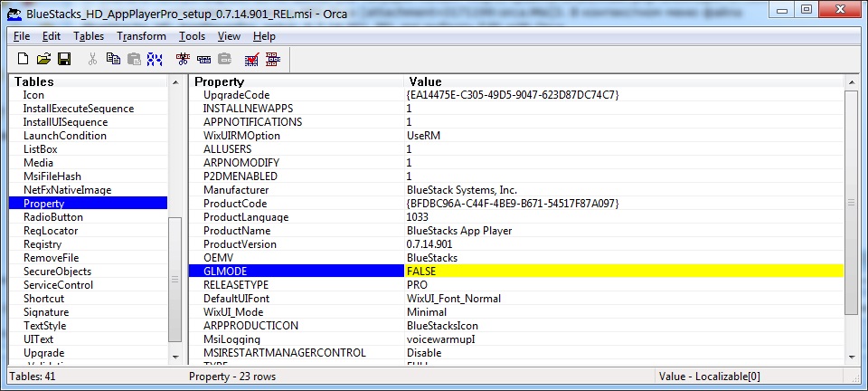Screen dimensions: 868x391
Task: Click the Copy toolbar icon
Action: click(113, 59)
